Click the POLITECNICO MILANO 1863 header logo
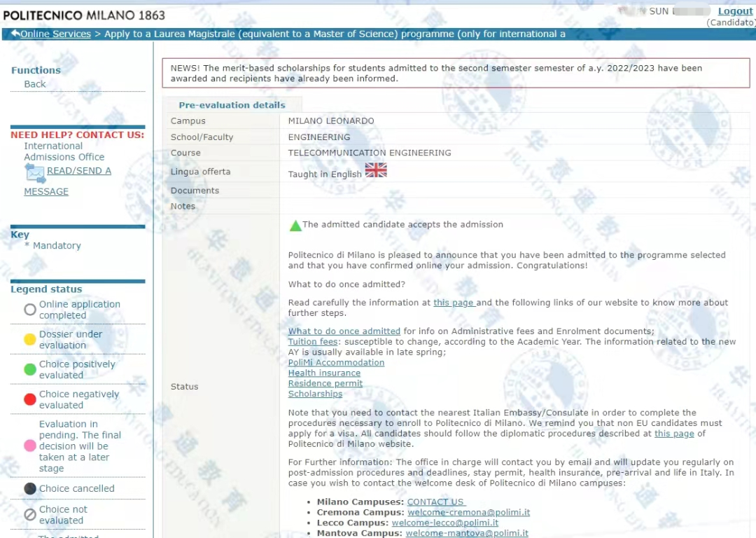The height and width of the screenshot is (538, 756). tap(84, 15)
